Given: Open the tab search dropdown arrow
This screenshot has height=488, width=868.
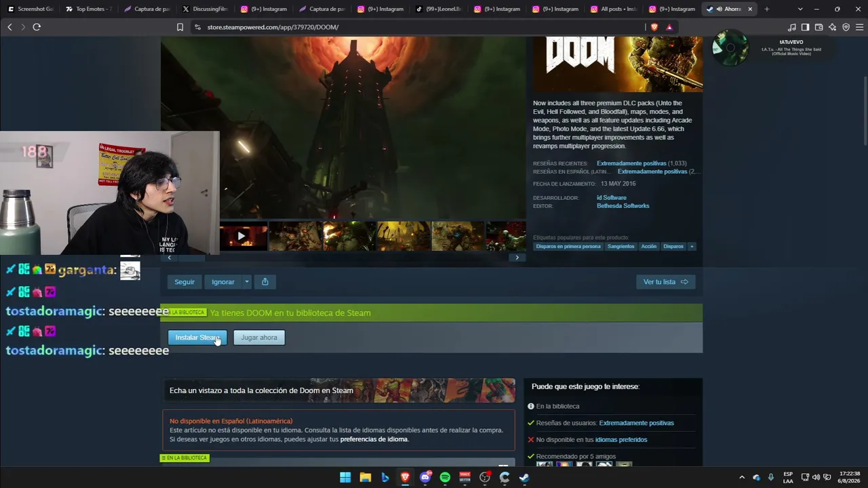Looking at the screenshot, I should coord(800,9).
